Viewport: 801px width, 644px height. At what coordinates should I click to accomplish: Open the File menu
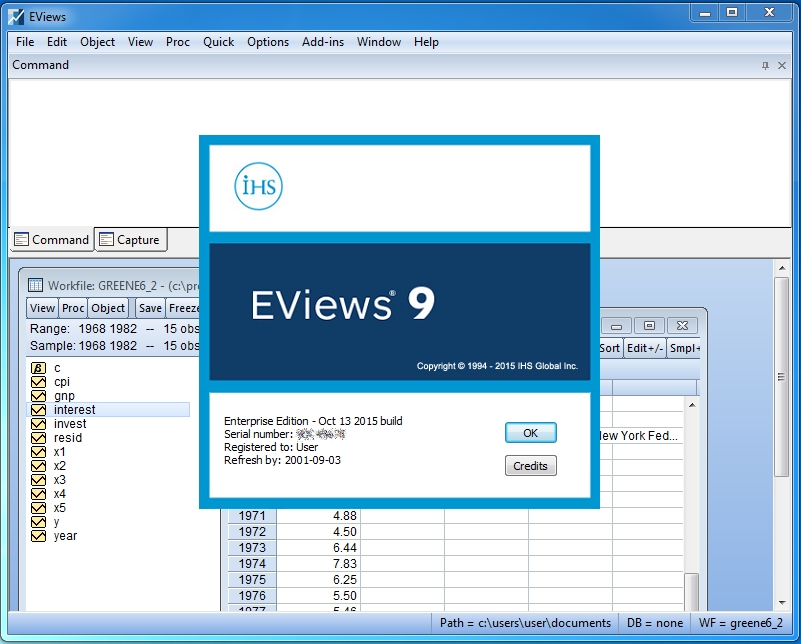click(x=25, y=42)
